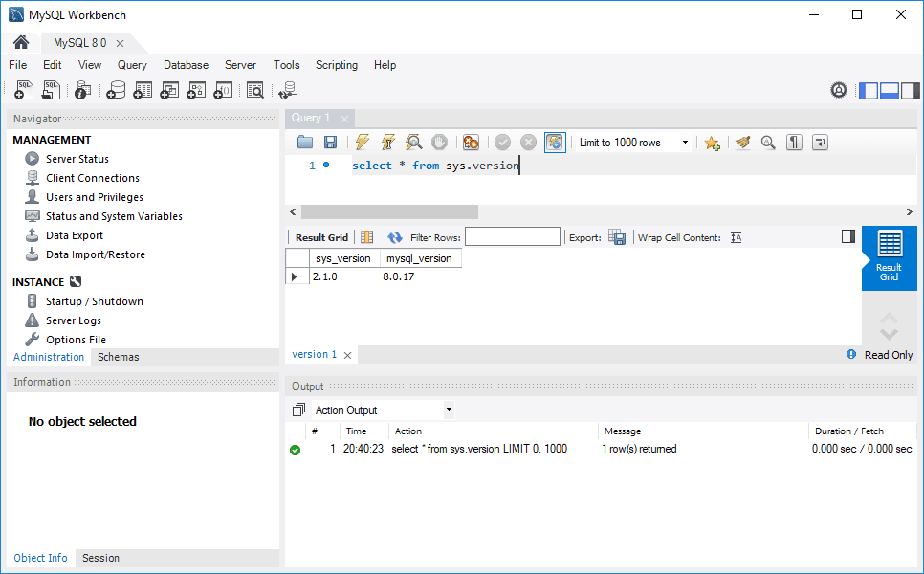Image resolution: width=924 pixels, height=574 pixels.
Task: Open script file in query editor
Action: (305, 142)
